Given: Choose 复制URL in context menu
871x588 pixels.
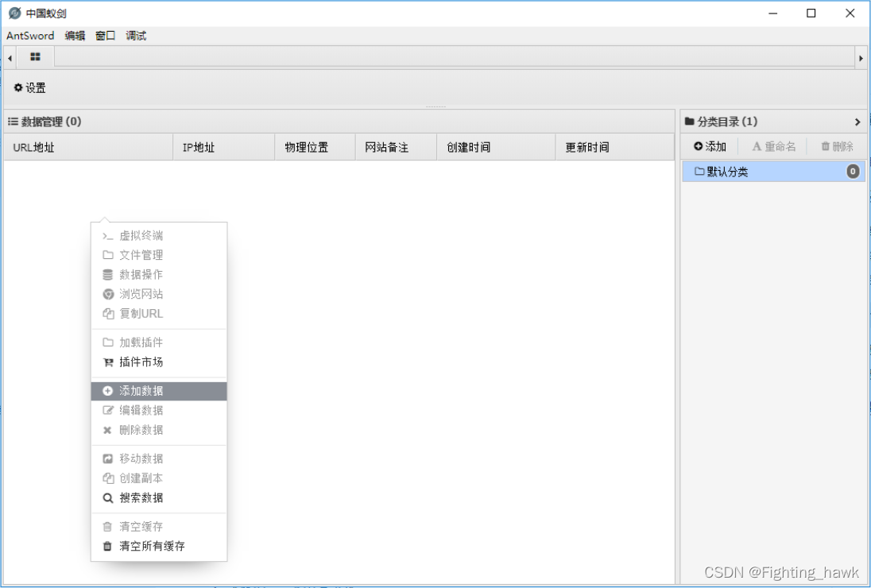Looking at the screenshot, I should 159,313.
